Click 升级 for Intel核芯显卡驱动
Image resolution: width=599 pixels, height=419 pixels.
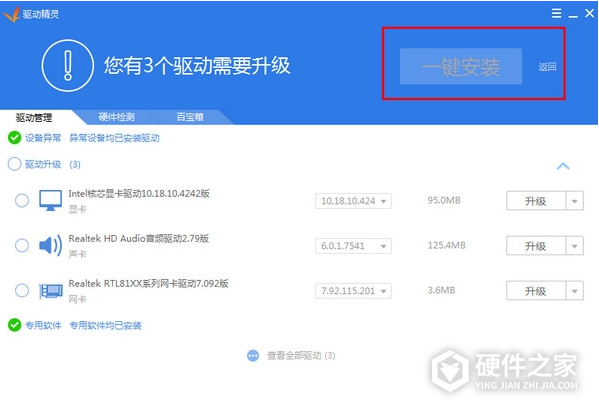coord(536,201)
